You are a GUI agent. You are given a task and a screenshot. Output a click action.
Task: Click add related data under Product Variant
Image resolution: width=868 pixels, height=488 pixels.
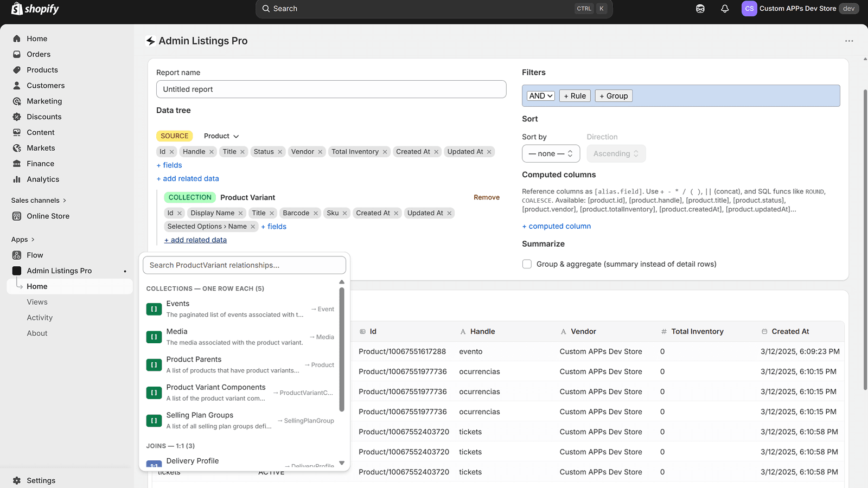coord(195,240)
